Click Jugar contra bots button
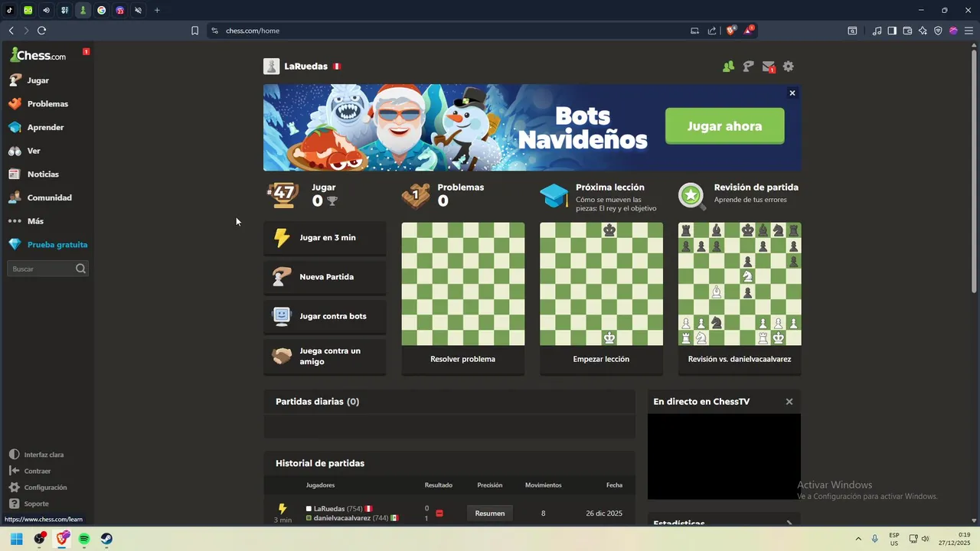The image size is (980, 551). coord(325,316)
